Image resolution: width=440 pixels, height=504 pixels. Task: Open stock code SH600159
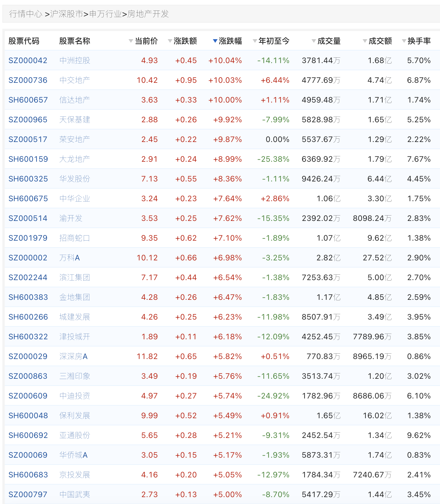click(28, 159)
